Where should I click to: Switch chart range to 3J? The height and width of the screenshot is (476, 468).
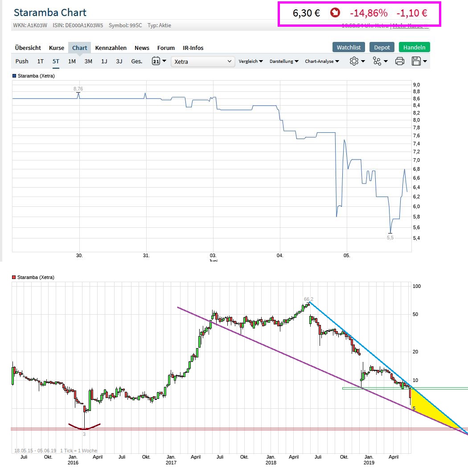click(x=119, y=62)
